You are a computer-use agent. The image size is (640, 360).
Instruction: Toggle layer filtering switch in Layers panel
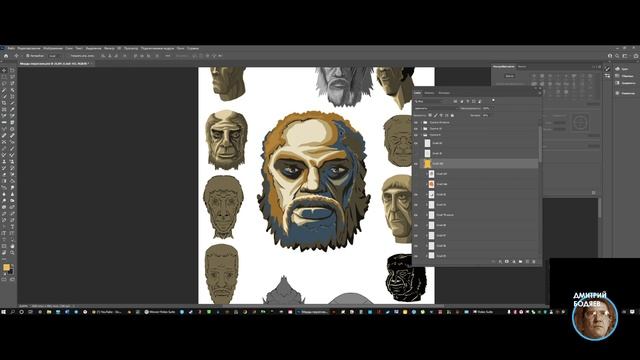pyautogui.click(x=493, y=100)
